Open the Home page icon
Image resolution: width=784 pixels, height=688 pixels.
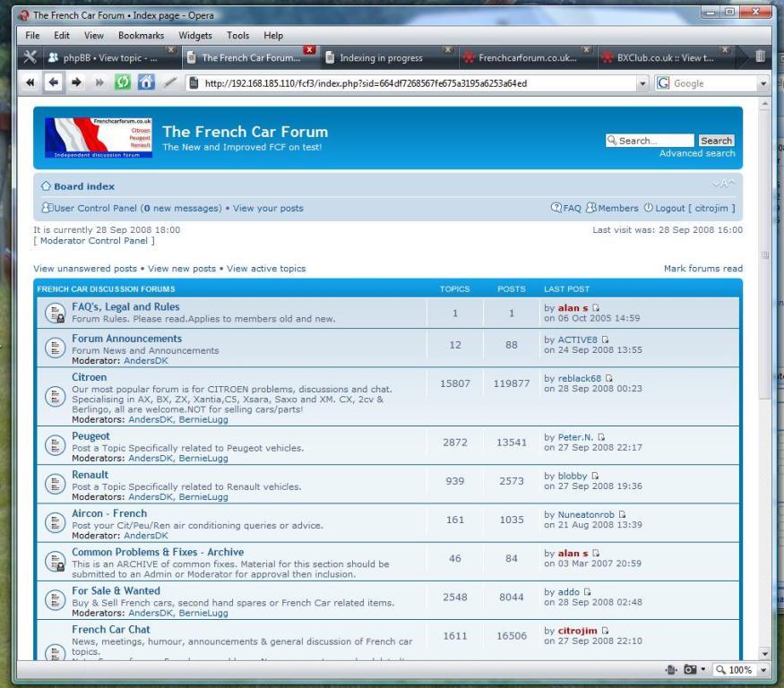click(146, 82)
